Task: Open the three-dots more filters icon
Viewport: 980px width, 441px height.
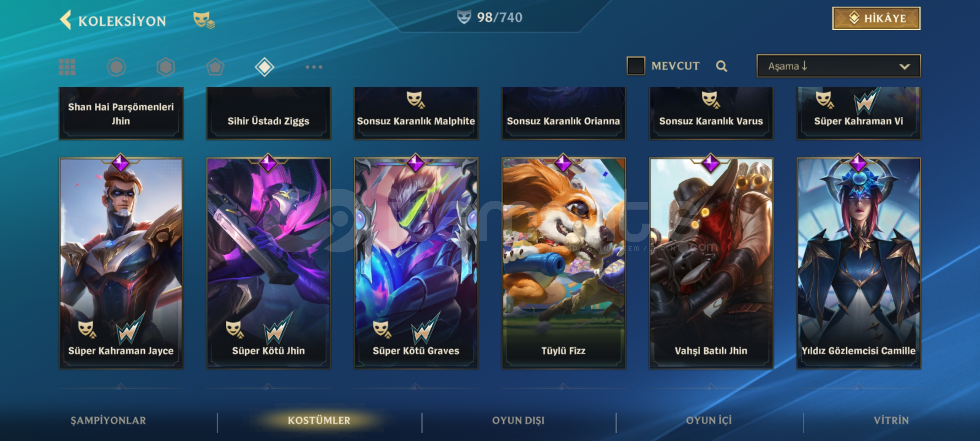Action: point(314,67)
